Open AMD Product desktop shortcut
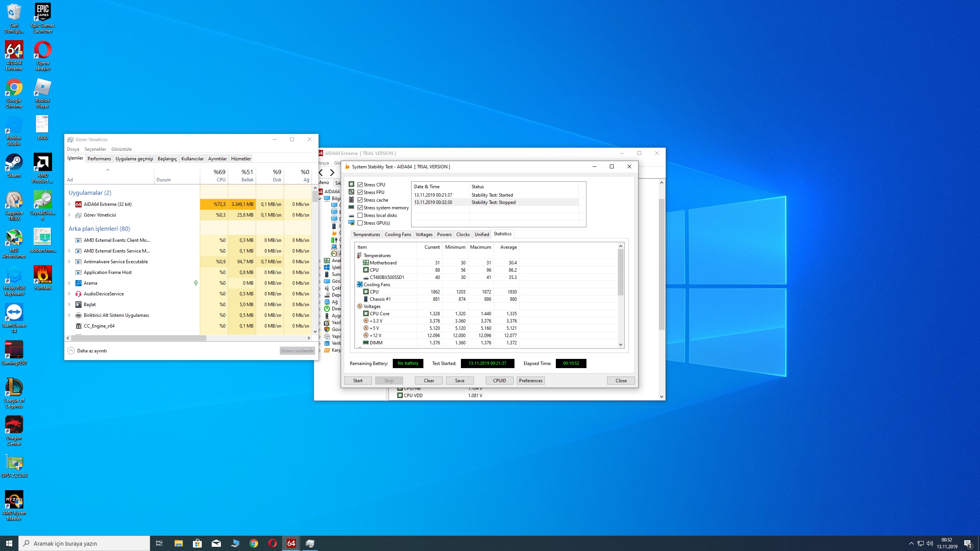Viewport: 980px width, 551px height. (x=42, y=168)
